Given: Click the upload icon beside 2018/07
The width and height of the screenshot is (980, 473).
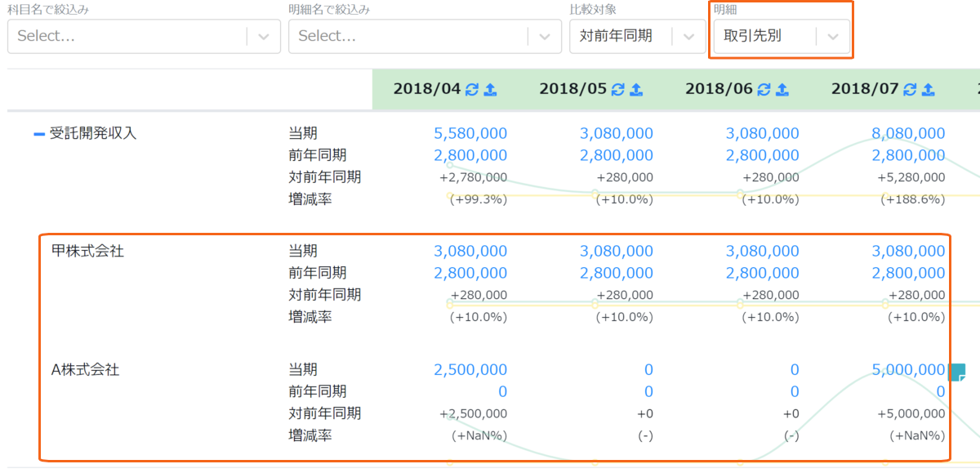Looking at the screenshot, I should [929, 90].
